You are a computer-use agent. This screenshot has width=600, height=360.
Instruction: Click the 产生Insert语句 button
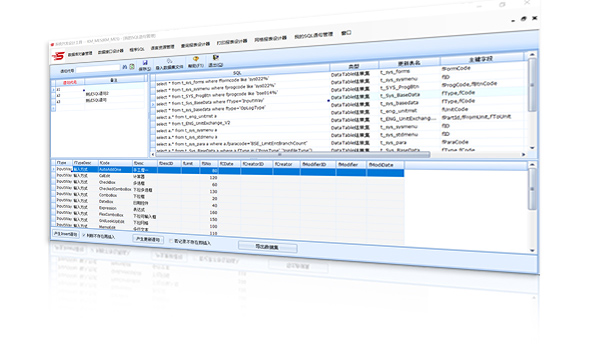tap(65, 234)
